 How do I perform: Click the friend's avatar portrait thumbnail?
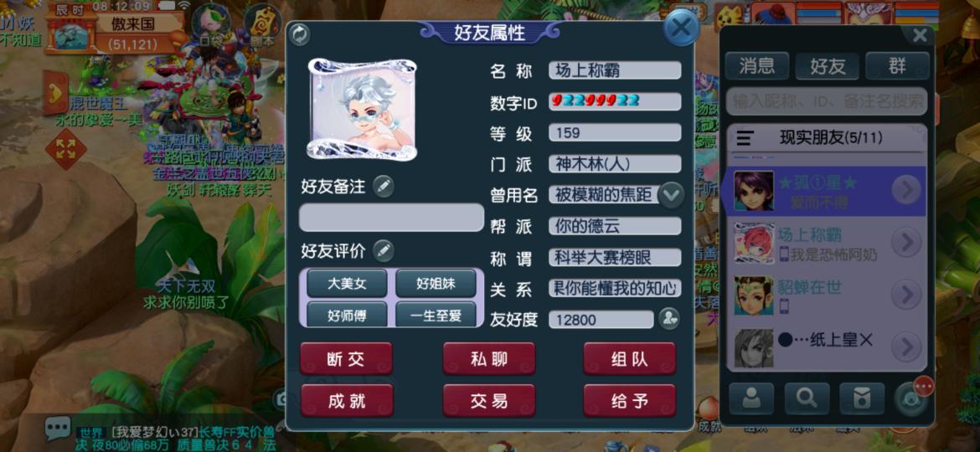pos(362,110)
